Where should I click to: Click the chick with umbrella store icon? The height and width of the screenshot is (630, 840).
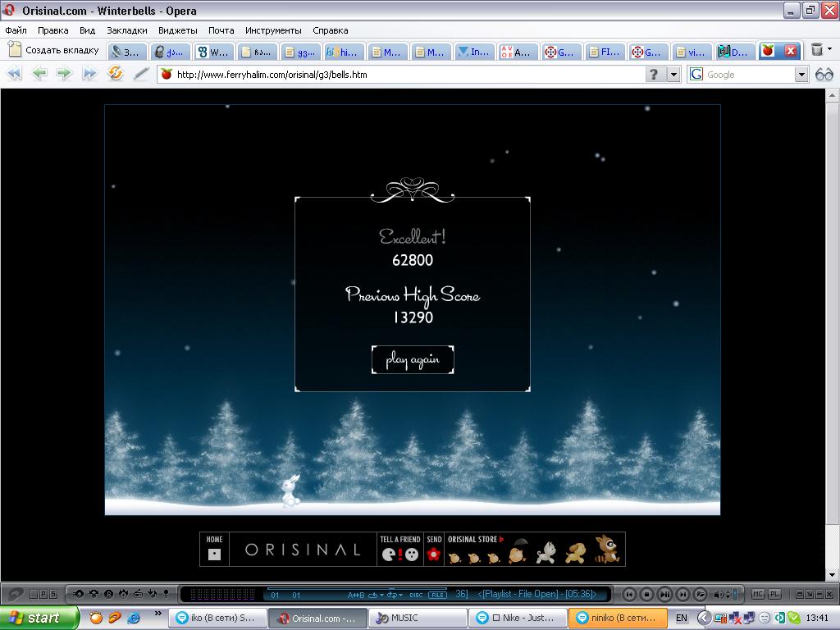517,552
